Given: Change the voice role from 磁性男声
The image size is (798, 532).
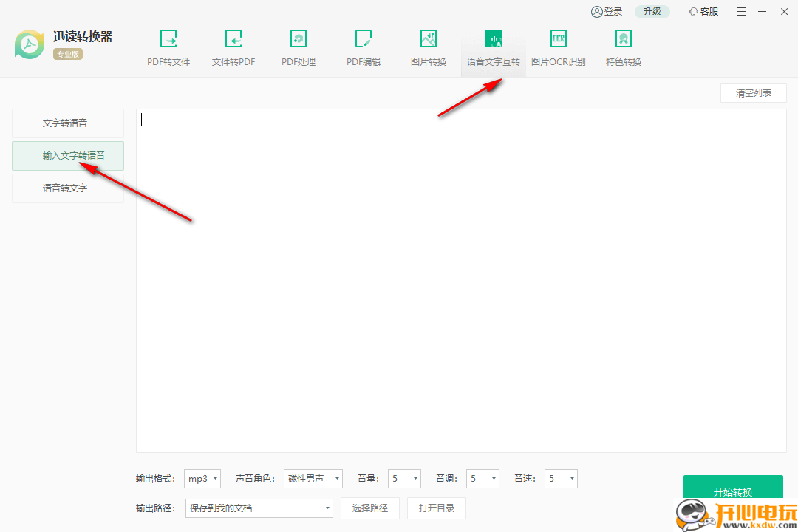Looking at the screenshot, I should [x=313, y=478].
